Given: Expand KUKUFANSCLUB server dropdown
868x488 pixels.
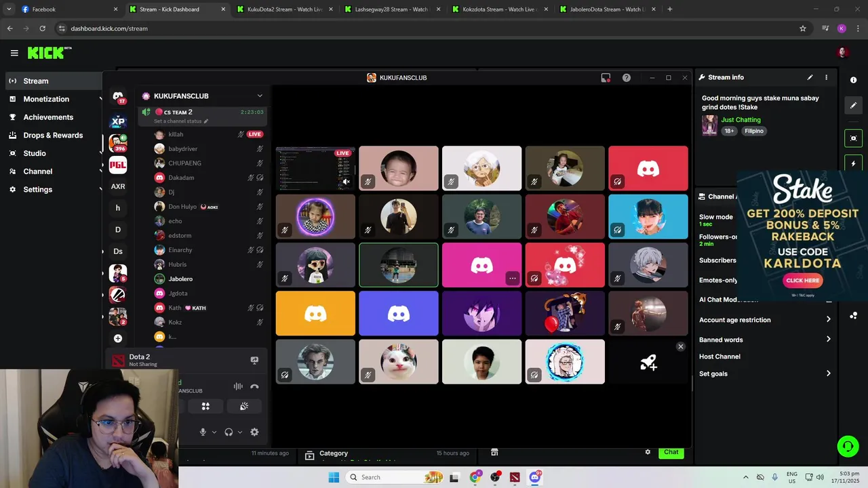Looking at the screenshot, I should point(259,96).
